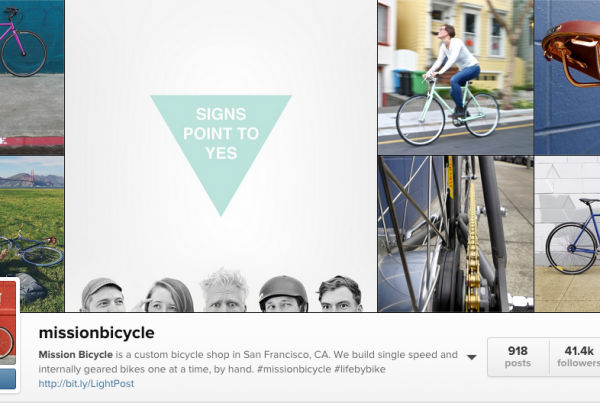This screenshot has height=403, width=600.
Task: Open the brown leather saddle photo
Action: click(567, 77)
